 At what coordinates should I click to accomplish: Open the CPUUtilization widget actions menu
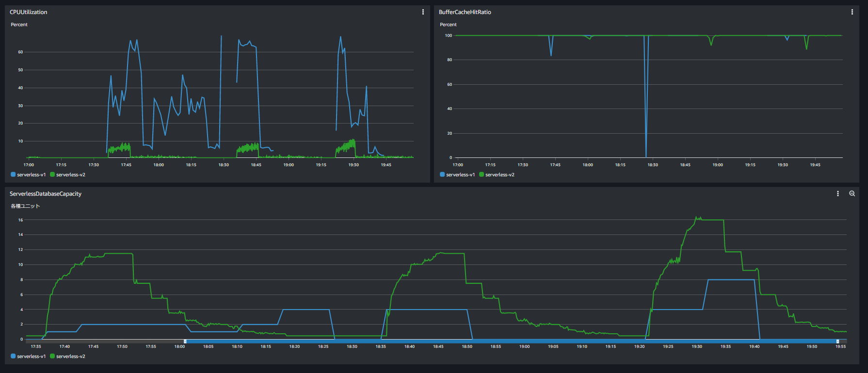coord(423,12)
